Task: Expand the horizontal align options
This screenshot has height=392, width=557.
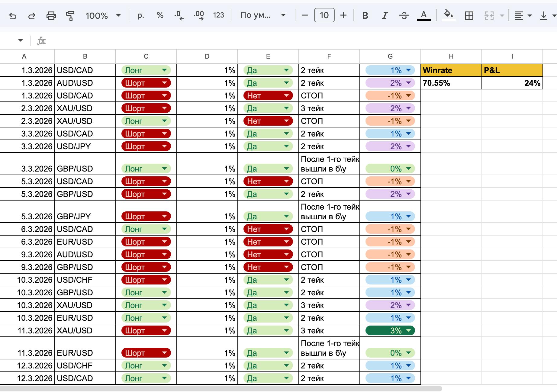Action: tap(523, 15)
